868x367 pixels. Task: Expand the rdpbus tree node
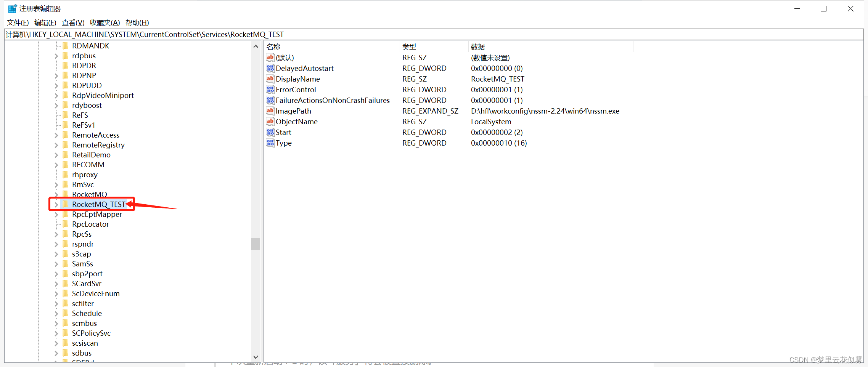point(56,56)
